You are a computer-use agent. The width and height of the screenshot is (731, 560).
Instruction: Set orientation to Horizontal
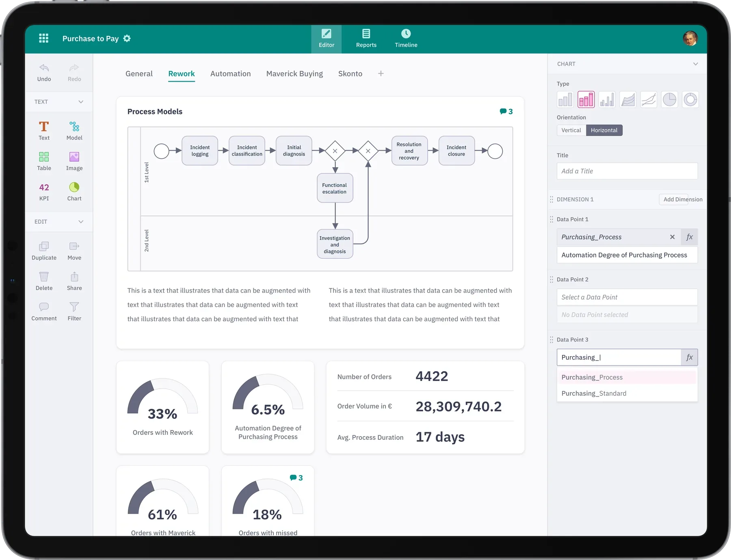click(x=604, y=130)
